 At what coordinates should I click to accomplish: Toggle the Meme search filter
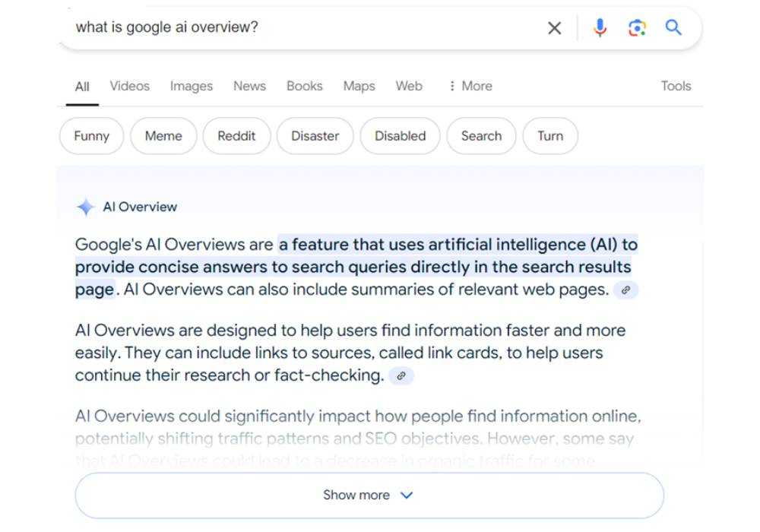[163, 136]
